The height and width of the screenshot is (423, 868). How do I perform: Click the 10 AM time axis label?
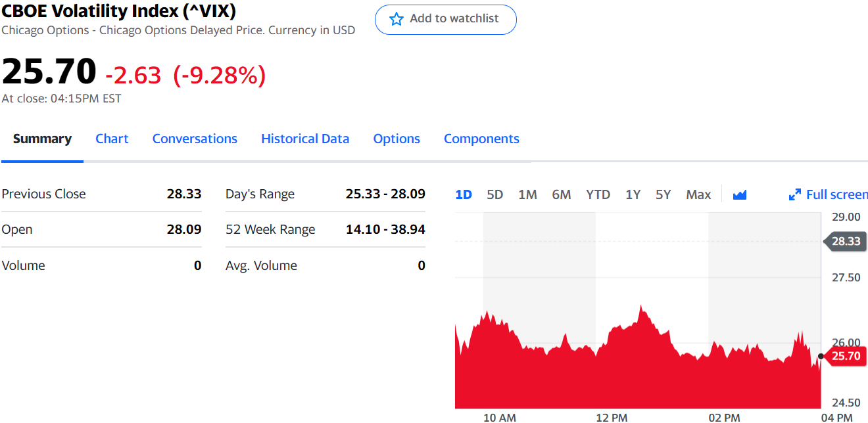point(499,417)
